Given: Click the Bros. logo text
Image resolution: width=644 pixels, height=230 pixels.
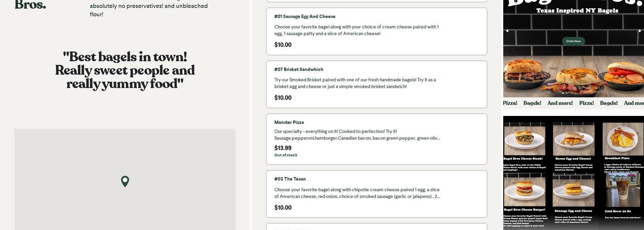Looking at the screenshot, I should click(30, 5).
